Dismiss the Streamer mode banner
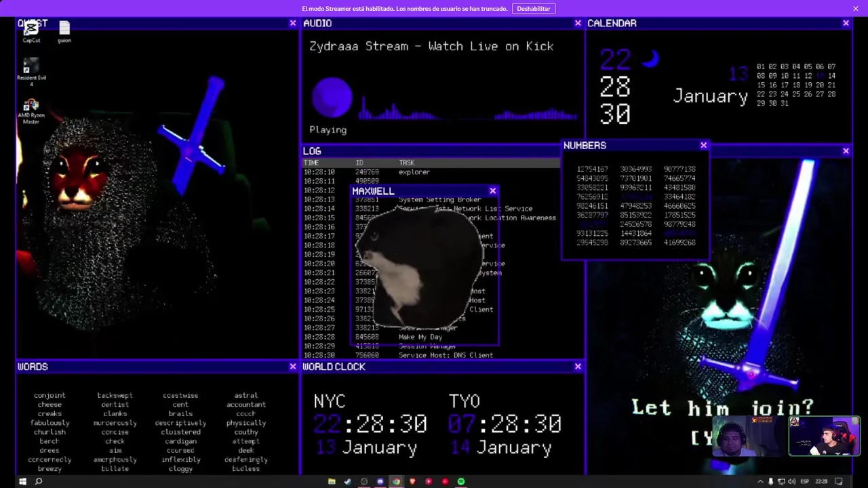Viewport: 868px width, 488px height. click(x=856, y=9)
